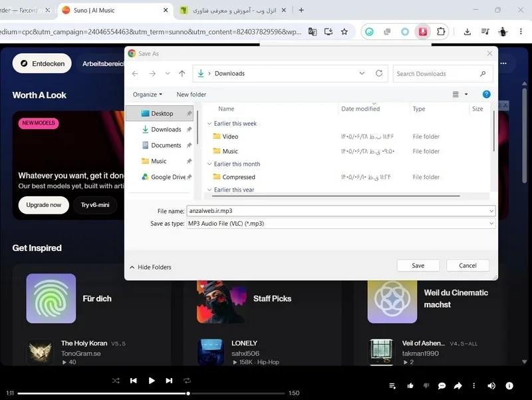This screenshot has height=400, width=532.
Task: Click the File name input field
Action: click(x=340, y=211)
